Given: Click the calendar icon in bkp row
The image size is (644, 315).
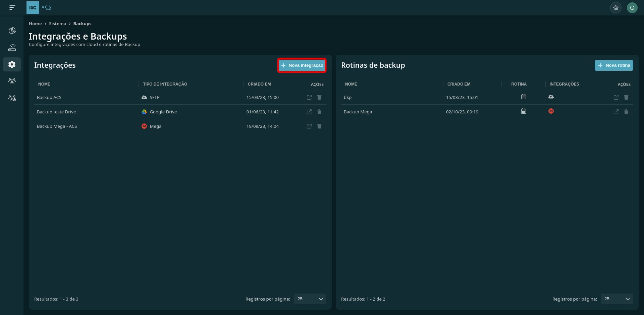Looking at the screenshot, I should click(524, 97).
